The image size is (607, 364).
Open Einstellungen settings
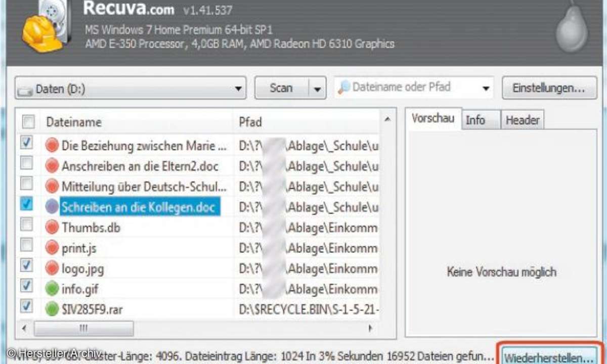[x=548, y=88]
